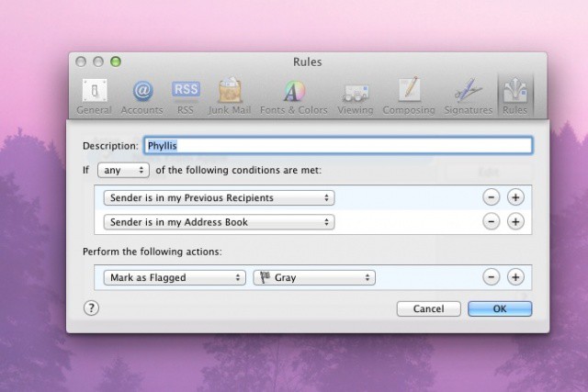Viewport: 588px width, 392px height.
Task: Add condition after Address Book row
Action: (515, 221)
